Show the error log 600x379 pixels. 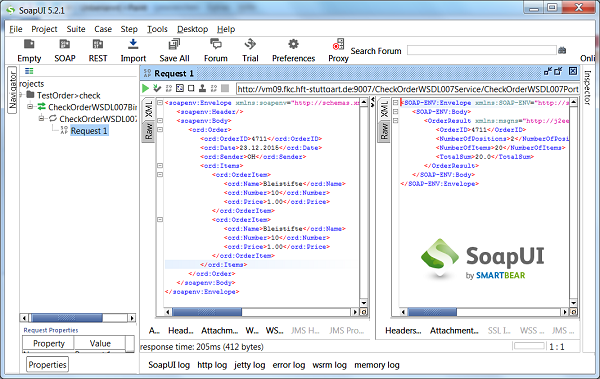[289, 365]
